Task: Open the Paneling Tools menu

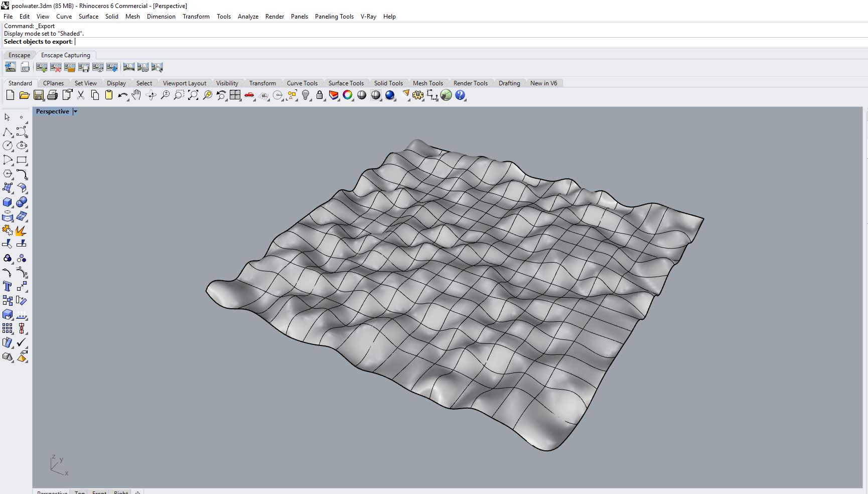Action: click(x=334, y=16)
